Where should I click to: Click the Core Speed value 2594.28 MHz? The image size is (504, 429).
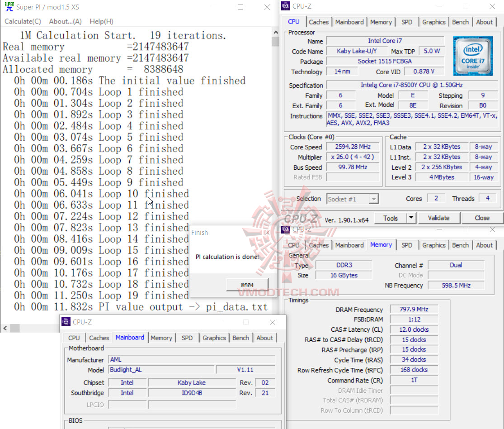pyautogui.click(x=353, y=147)
